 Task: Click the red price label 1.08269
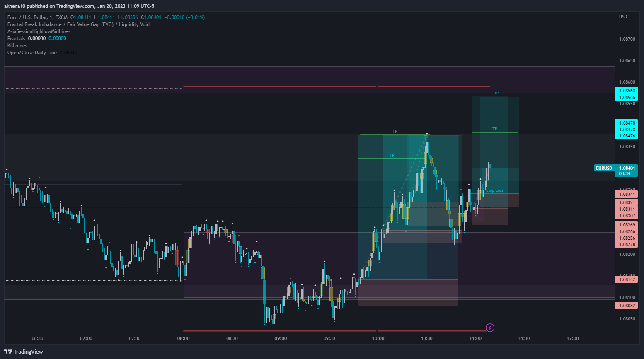[x=627, y=225]
